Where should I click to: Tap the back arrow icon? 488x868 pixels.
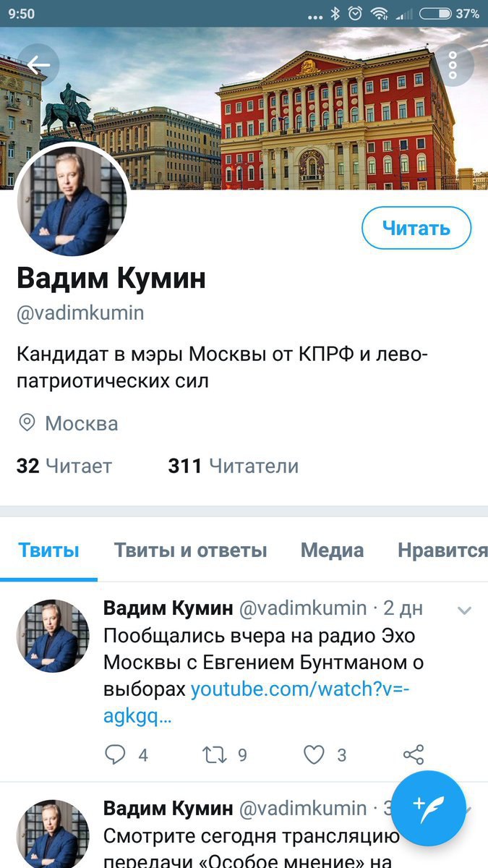(38, 65)
